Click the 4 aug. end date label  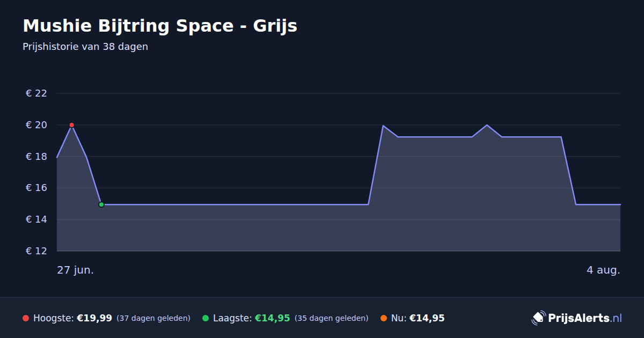[603, 270]
